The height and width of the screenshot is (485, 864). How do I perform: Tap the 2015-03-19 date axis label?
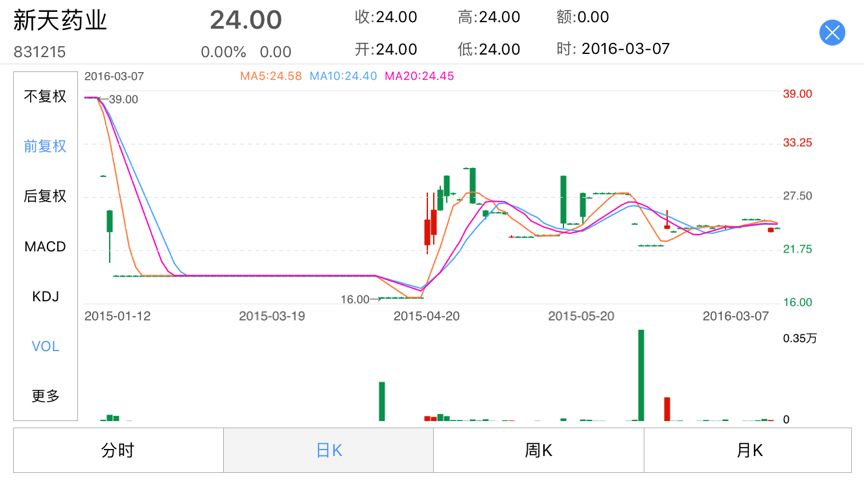pyautogui.click(x=272, y=316)
